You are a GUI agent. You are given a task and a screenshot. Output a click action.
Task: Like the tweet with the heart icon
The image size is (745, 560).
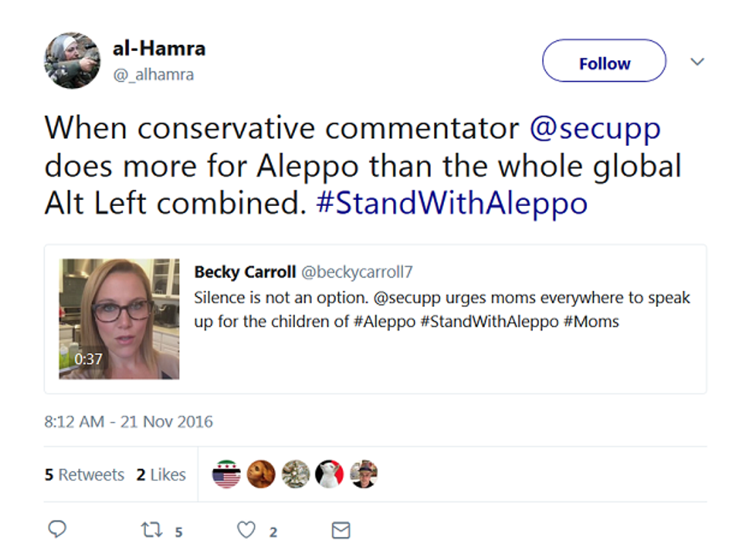tap(246, 530)
